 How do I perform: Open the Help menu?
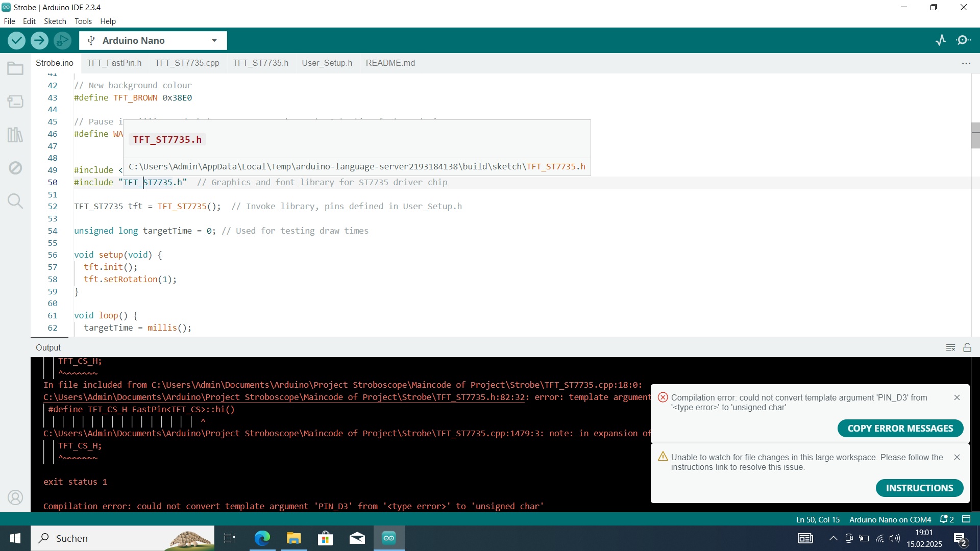pyautogui.click(x=108, y=21)
